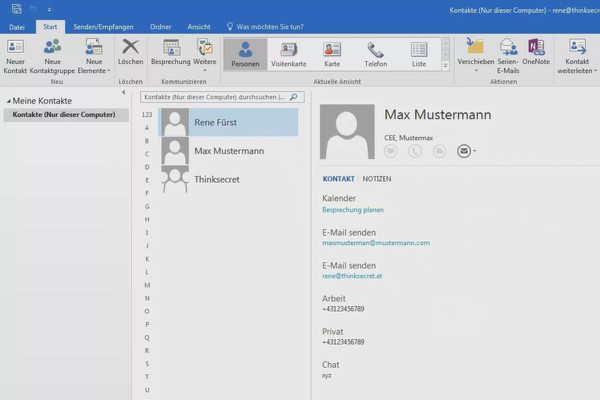600x400 pixels.
Task: Select Max Mustermann in the contact list
Action: point(228,151)
